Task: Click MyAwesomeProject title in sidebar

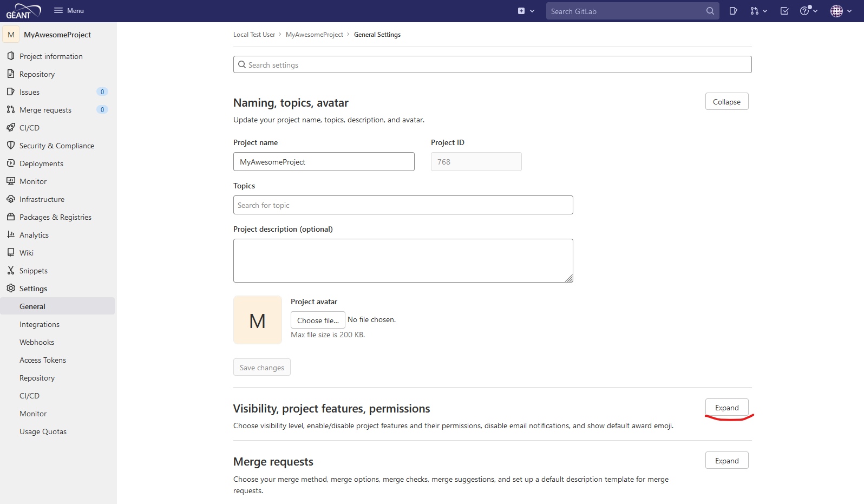Action: 57,35
